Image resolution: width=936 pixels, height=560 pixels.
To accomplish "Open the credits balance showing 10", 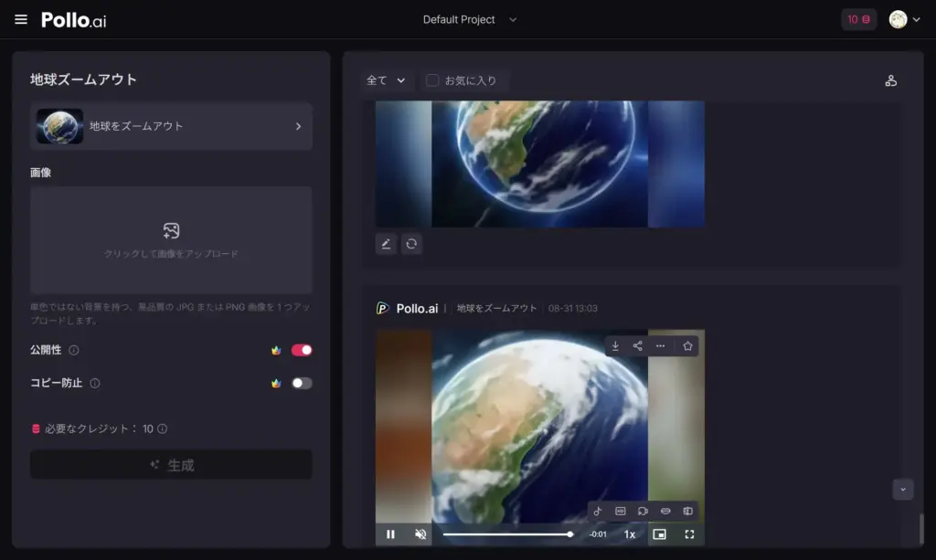I will pyautogui.click(x=858, y=20).
